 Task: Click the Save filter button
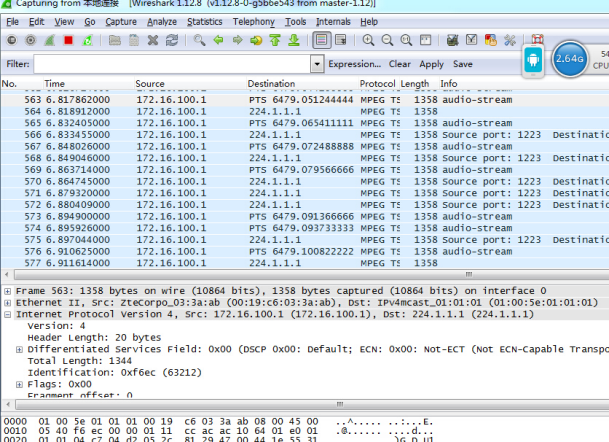tap(463, 64)
